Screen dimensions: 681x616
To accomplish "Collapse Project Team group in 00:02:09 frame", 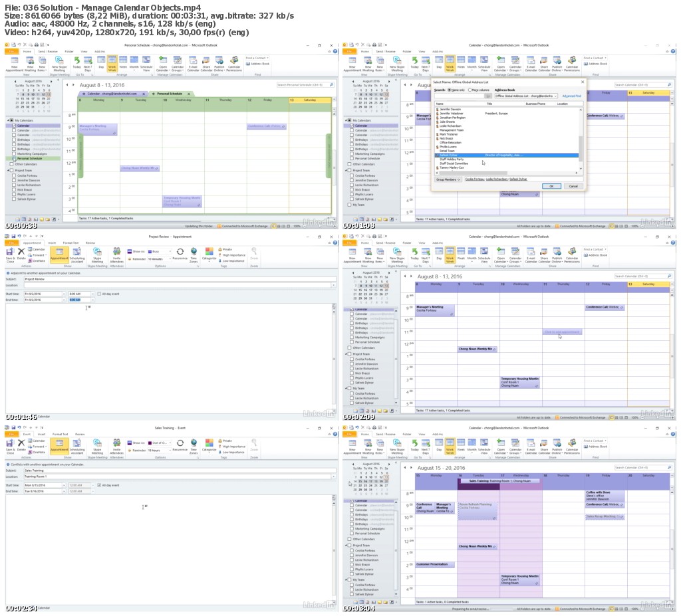I will coord(346,354).
